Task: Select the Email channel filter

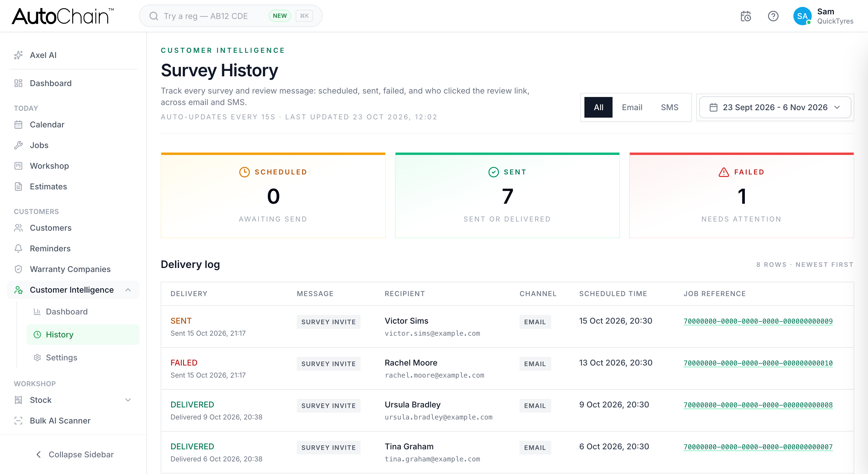Action: 632,107
